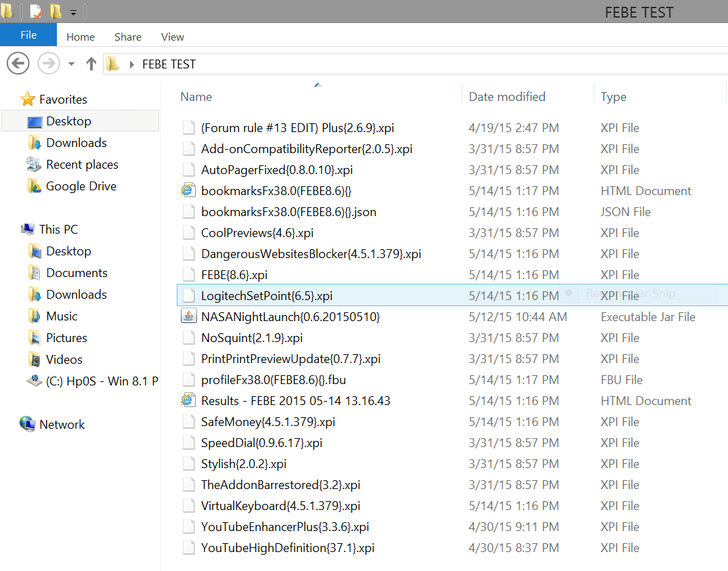Click the folder icon in the address bar
This screenshot has height=571, width=728.
point(112,63)
